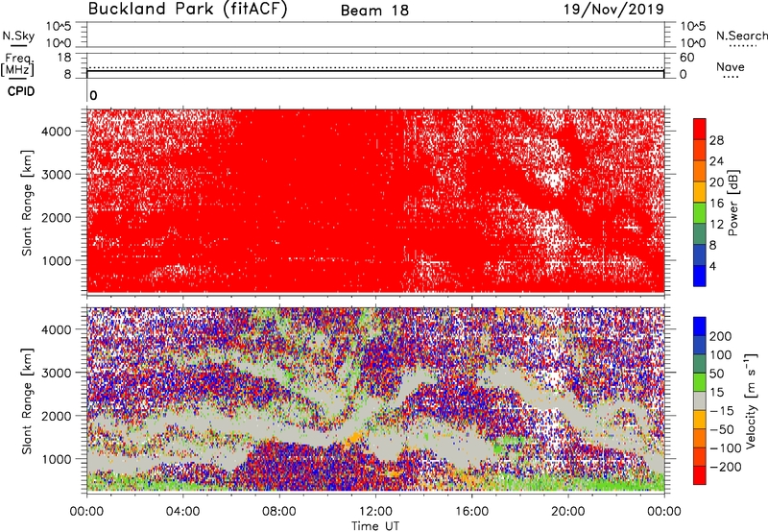Screen dimensions: 768x532
Task: Click the 'N.Search' legend label
Action: click(741, 36)
